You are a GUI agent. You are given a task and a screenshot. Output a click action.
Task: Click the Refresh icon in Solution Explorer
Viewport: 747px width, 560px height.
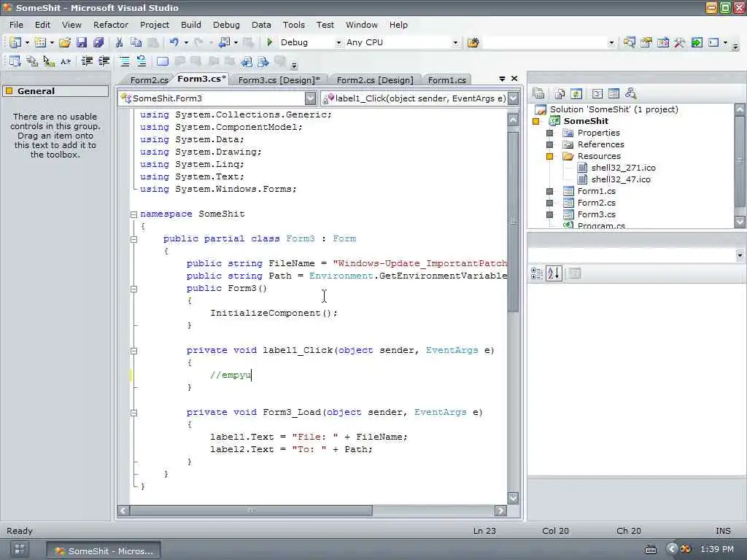pos(576,94)
